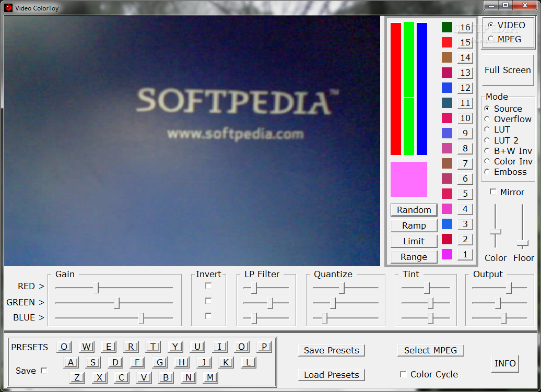Click the A preset key

click(x=71, y=362)
